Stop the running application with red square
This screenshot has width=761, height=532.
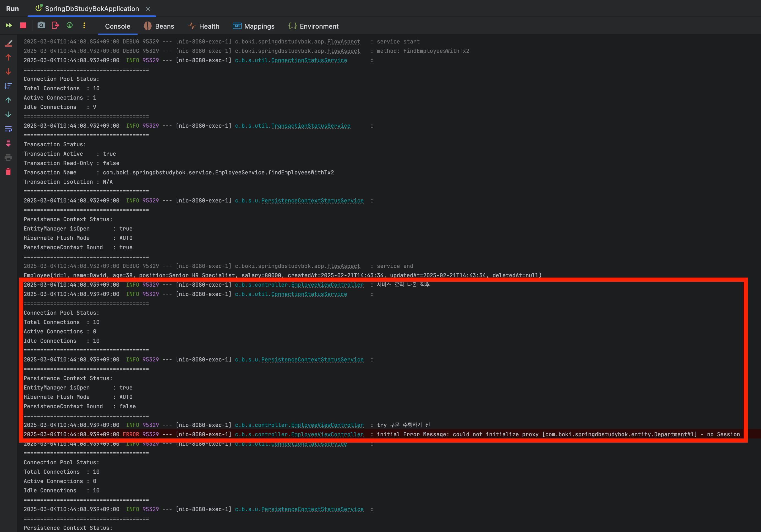[23, 26]
